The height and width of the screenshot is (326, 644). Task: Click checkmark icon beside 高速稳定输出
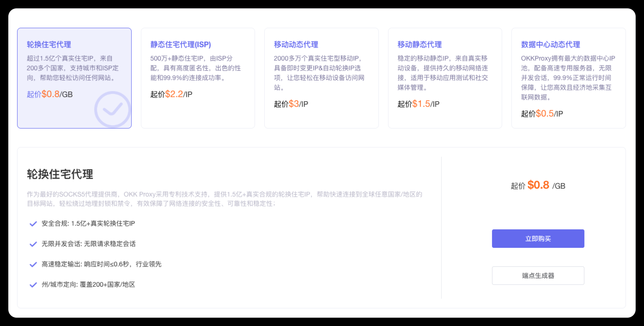(33, 264)
